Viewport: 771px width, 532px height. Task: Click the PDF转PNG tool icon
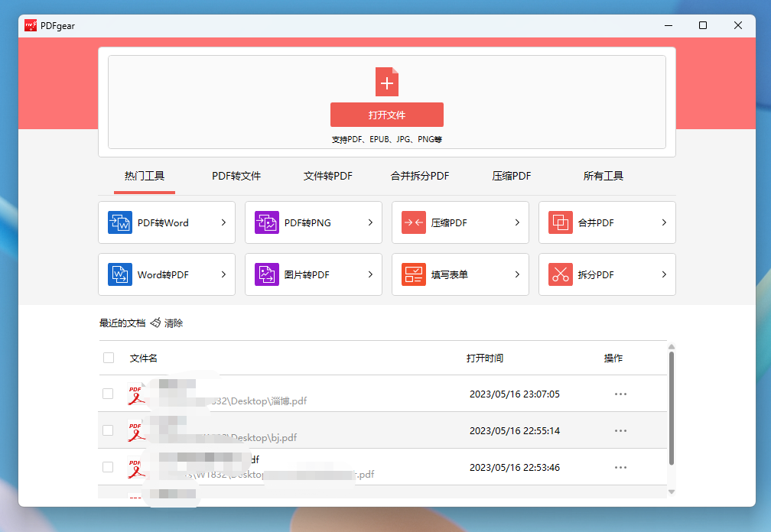coord(267,222)
